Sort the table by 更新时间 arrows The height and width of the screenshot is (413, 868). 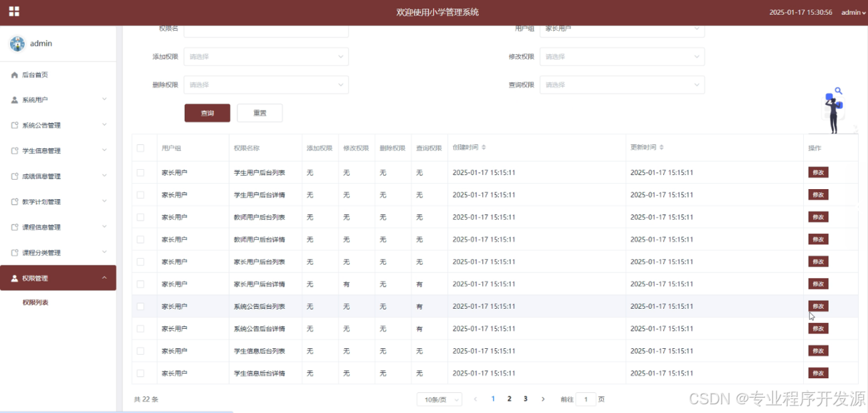click(x=661, y=147)
